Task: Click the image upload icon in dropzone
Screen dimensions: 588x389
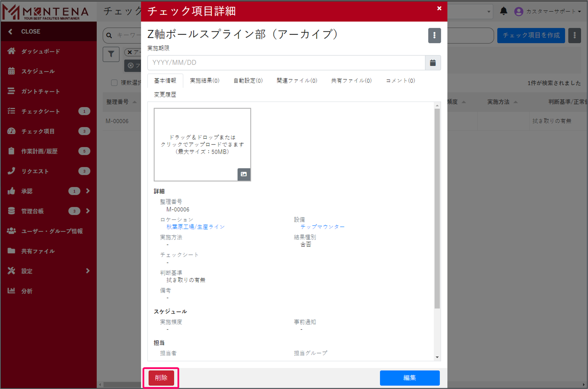Action: 244,174
